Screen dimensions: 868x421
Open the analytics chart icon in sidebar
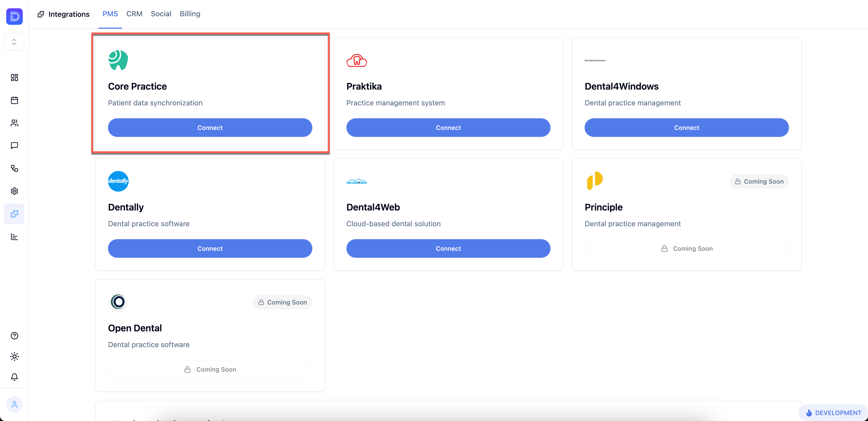tap(14, 236)
